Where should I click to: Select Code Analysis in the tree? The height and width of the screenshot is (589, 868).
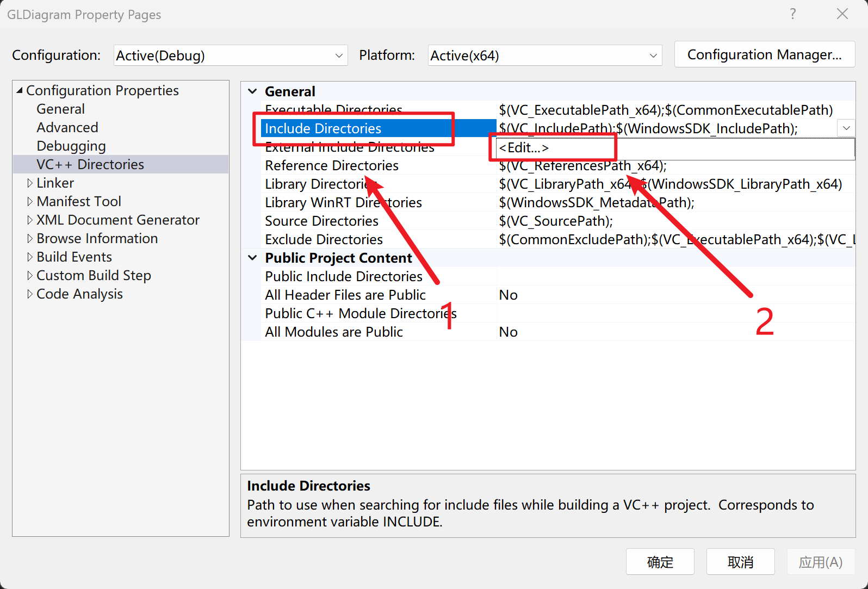point(79,294)
